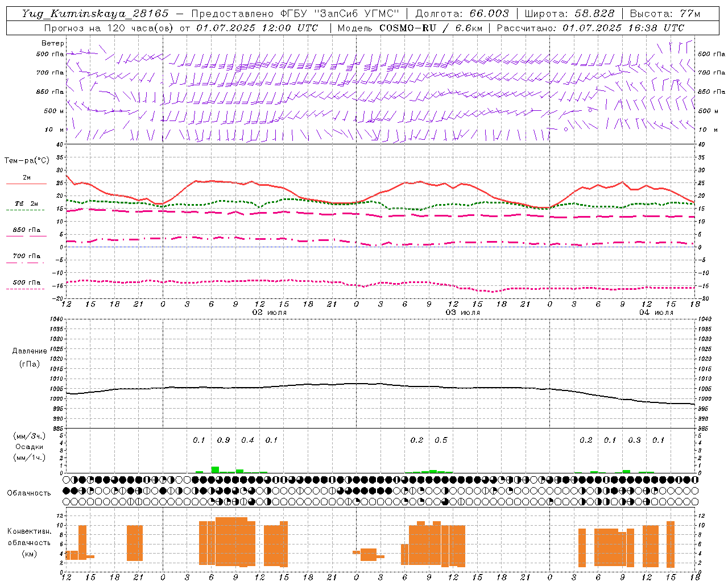
Task: Click the Высота: 77м header value
Action: (x=665, y=14)
